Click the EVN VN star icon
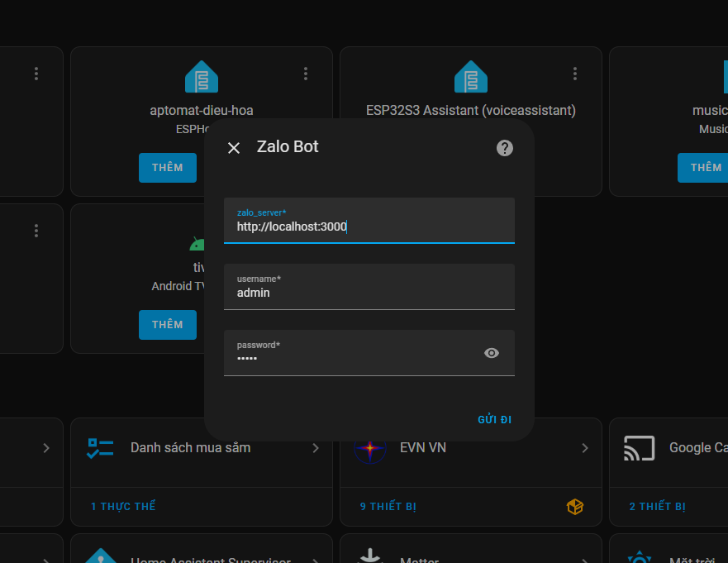728x563 pixels. pyautogui.click(x=370, y=448)
